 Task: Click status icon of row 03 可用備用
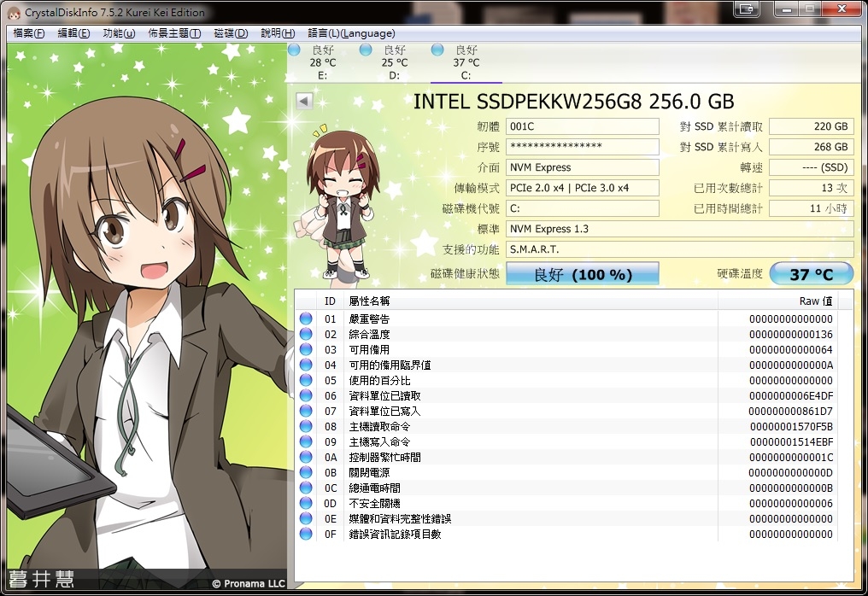(306, 349)
